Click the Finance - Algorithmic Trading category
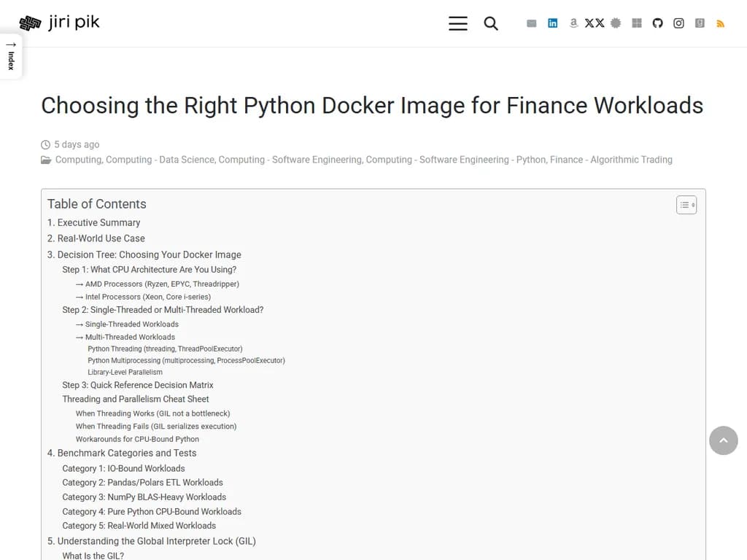747x560 pixels. point(610,160)
